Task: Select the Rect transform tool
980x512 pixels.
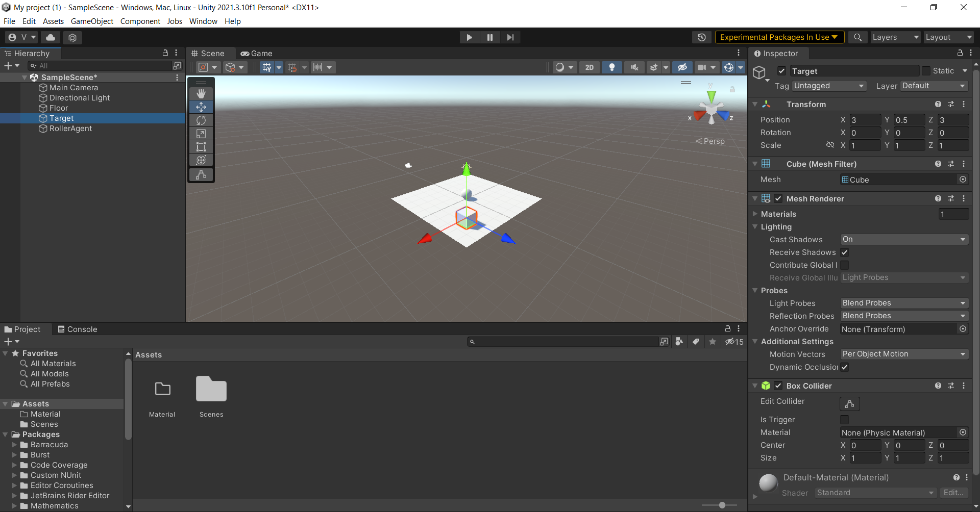Action: tap(201, 146)
